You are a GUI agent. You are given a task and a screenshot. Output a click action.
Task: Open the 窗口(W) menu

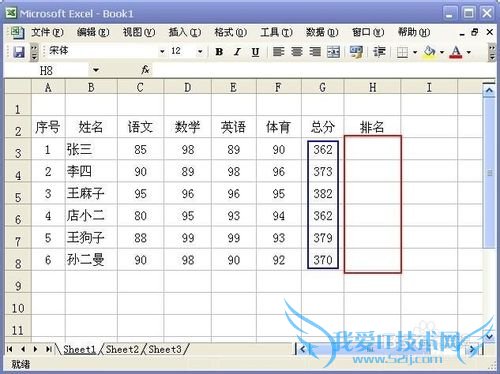(368, 32)
